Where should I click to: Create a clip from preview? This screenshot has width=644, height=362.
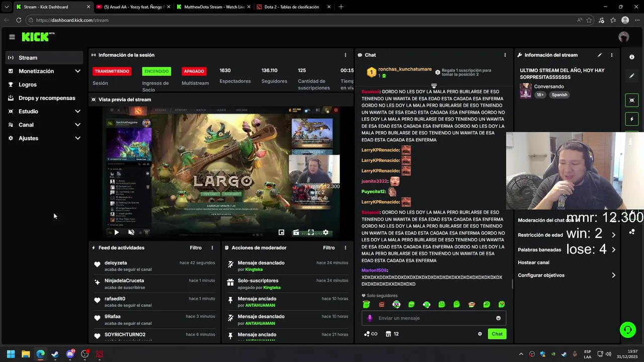(296, 232)
